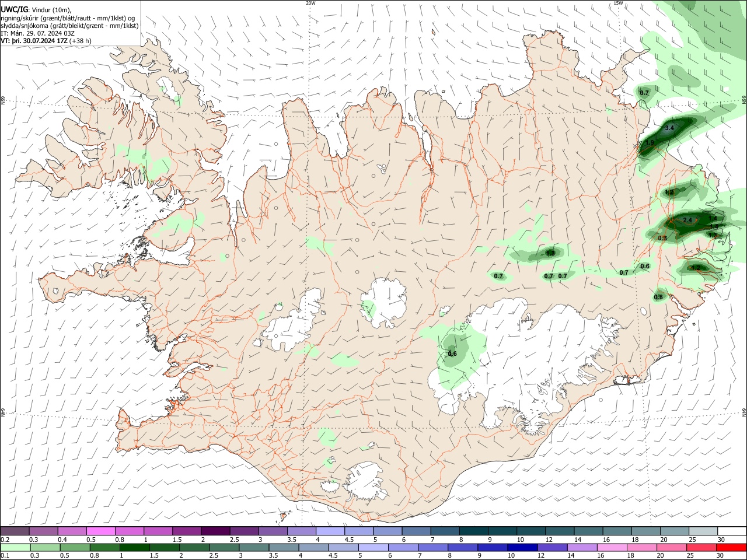The width and height of the screenshot is (747, 560).
Task: Click top legend swatch between 0.5 and 0.8
Action: click(100, 531)
